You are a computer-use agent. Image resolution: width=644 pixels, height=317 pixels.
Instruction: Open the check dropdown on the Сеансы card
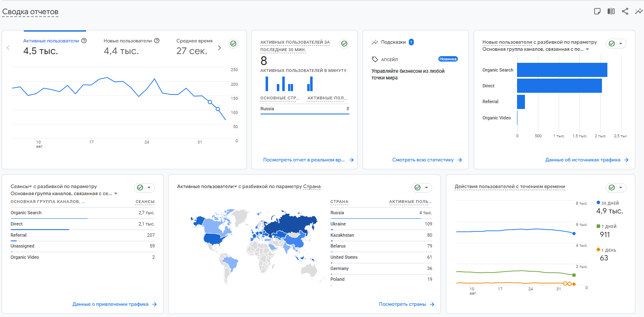(x=144, y=188)
